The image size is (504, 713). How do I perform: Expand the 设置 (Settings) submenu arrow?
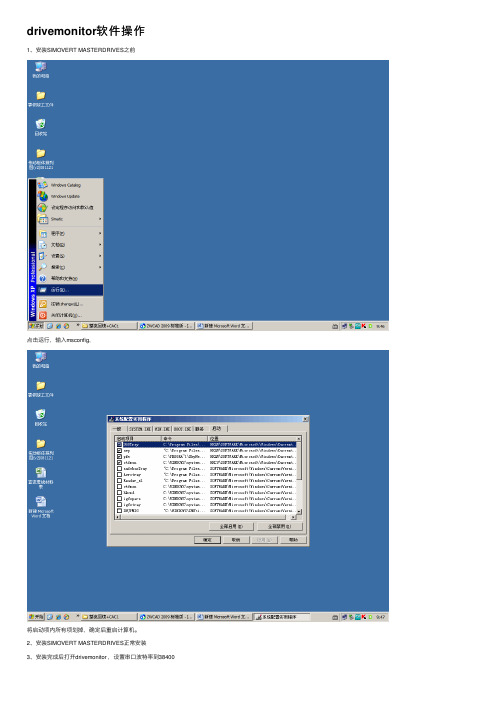click(x=100, y=256)
